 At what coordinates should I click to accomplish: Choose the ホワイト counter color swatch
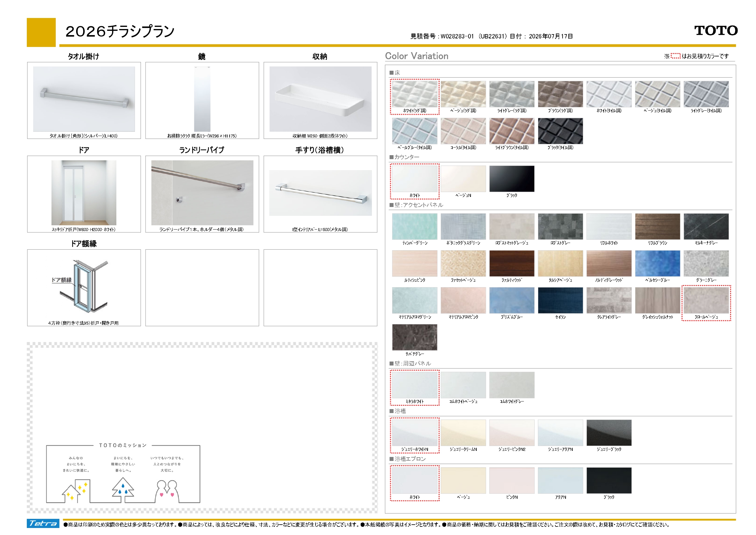[x=415, y=179]
